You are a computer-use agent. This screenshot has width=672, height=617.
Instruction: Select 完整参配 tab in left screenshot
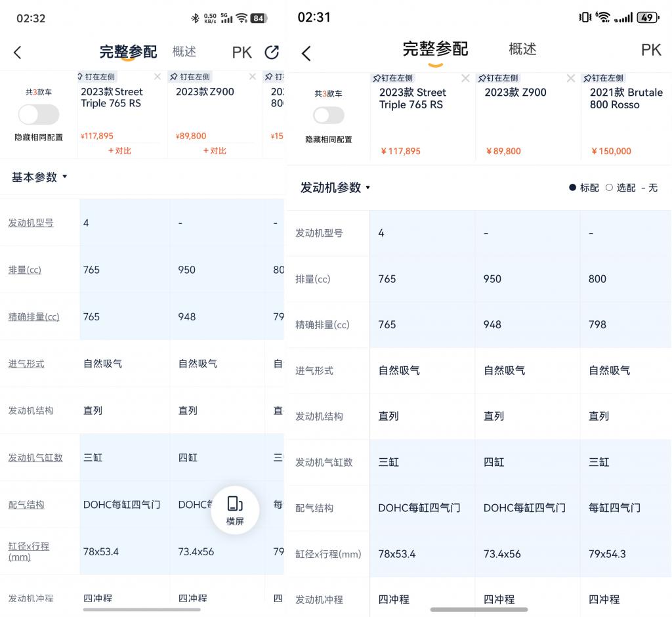click(128, 52)
